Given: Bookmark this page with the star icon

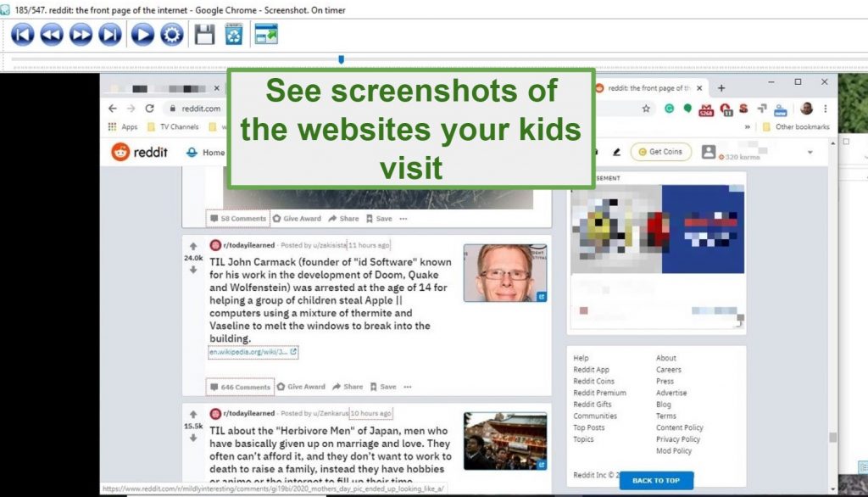Looking at the screenshot, I should [x=646, y=109].
